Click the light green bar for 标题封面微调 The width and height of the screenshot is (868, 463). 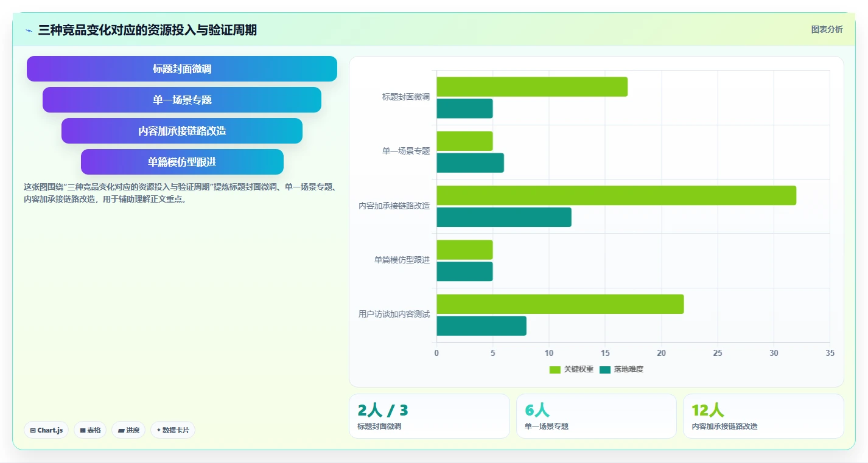532,87
